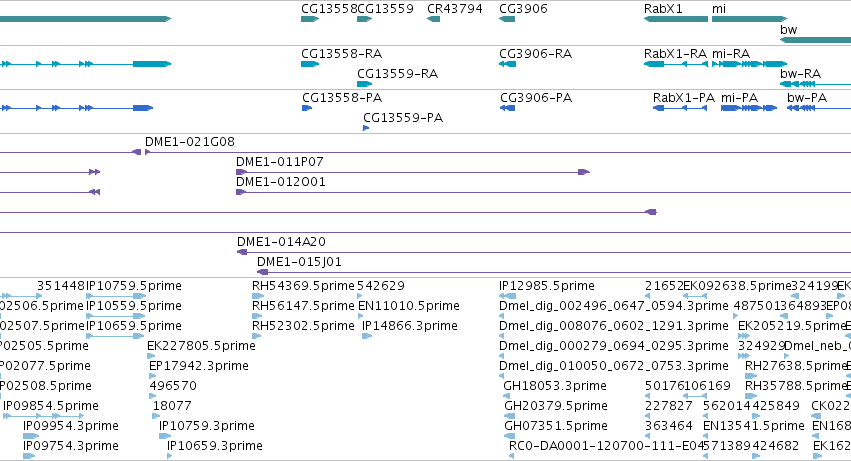Click the bw-RA transcript label
This screenshot has width=851, height=461.
(x=801, y=74)
